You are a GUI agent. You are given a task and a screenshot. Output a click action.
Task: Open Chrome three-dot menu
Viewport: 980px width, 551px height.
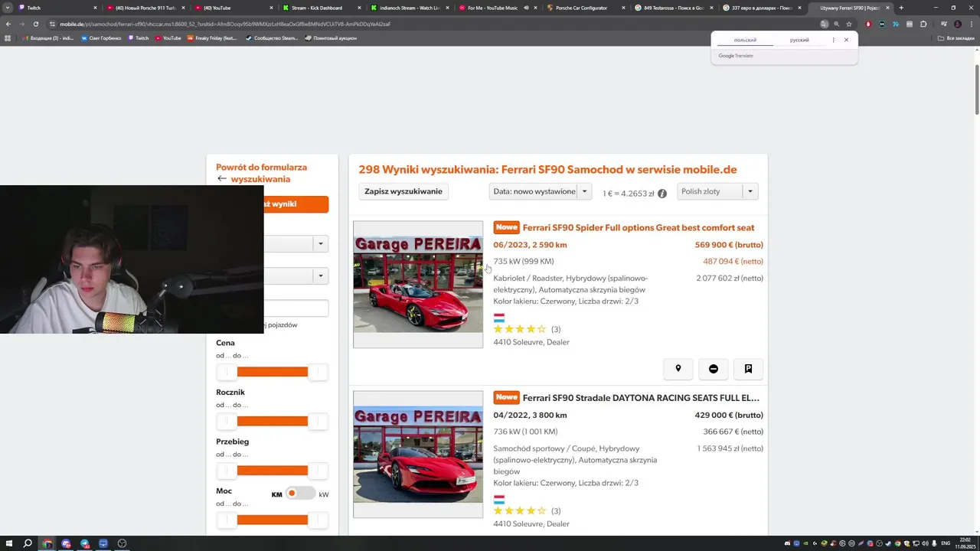[972, 24]
